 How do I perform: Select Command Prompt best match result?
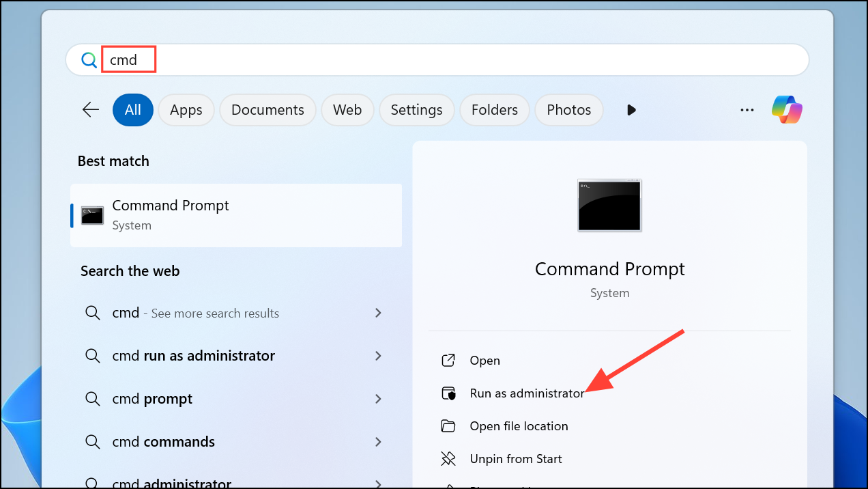pos(236,215)
